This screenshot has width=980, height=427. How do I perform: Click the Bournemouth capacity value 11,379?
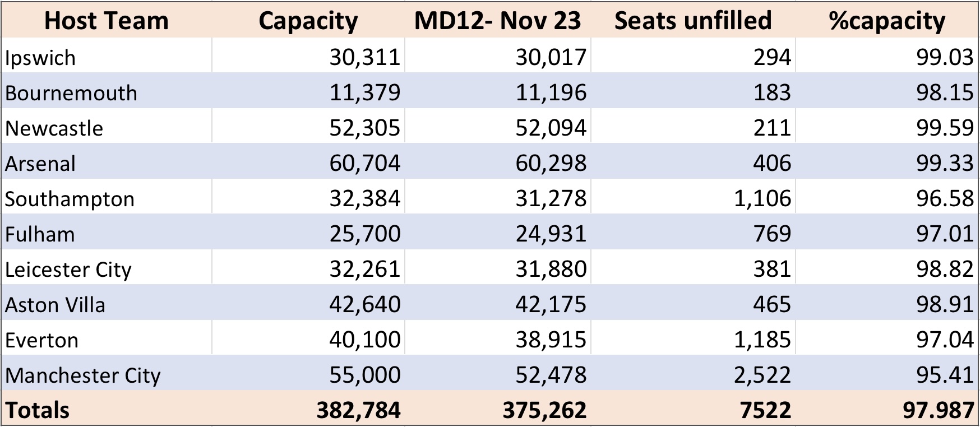(x=308, y=91)
